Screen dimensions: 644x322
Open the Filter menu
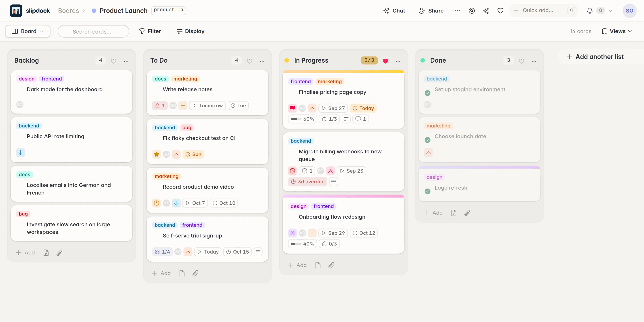click(150, 31)
